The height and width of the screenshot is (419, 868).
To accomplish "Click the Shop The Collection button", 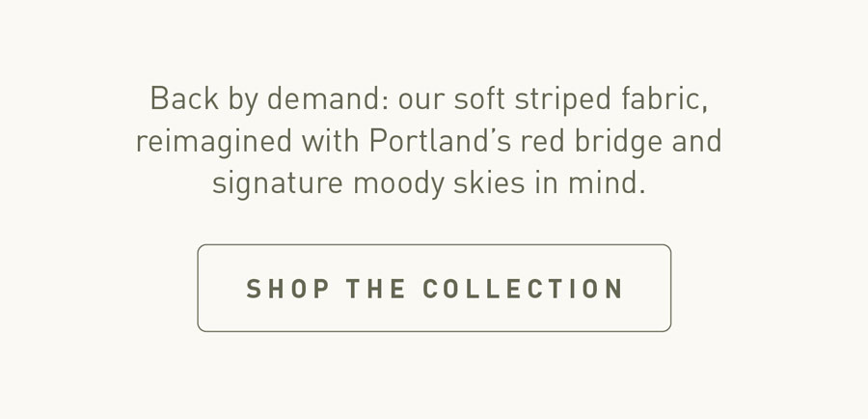I will (x=434, y=289).
